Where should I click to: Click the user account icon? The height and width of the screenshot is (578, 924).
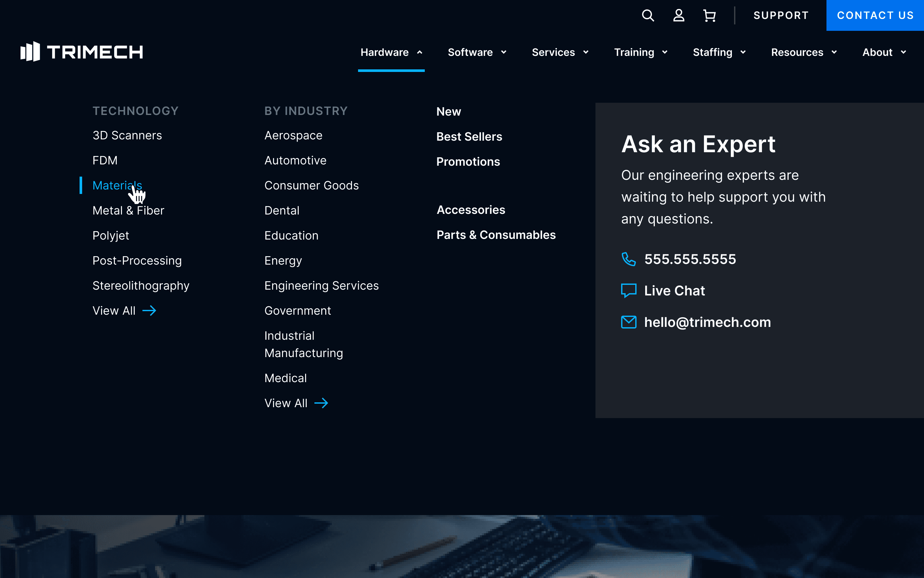[x=679, y=15]
